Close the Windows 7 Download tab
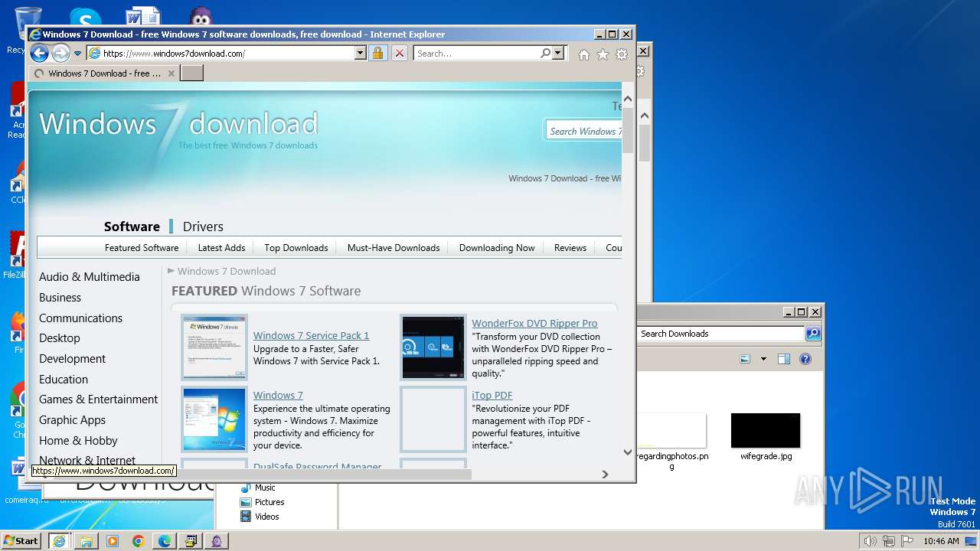 click(171, 73)
